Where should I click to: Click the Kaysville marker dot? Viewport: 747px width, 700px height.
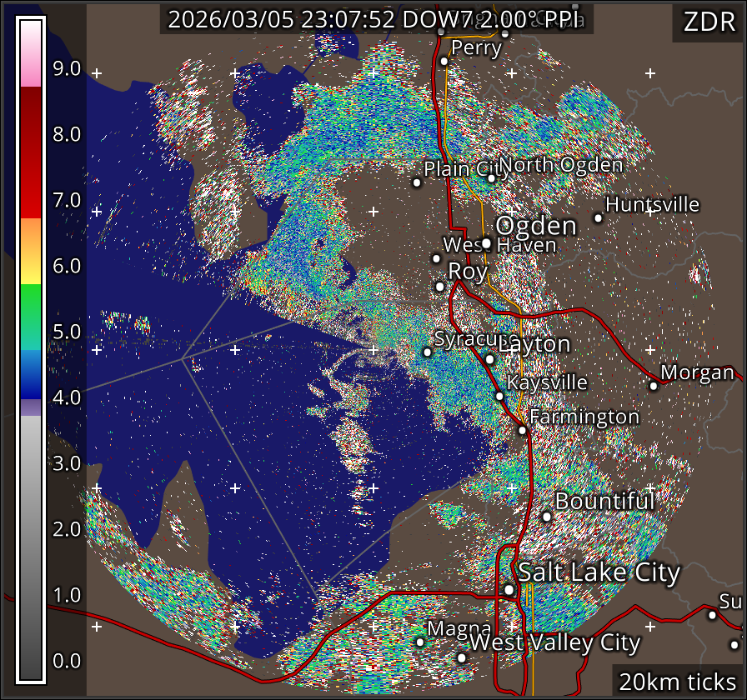coord(499,397)
